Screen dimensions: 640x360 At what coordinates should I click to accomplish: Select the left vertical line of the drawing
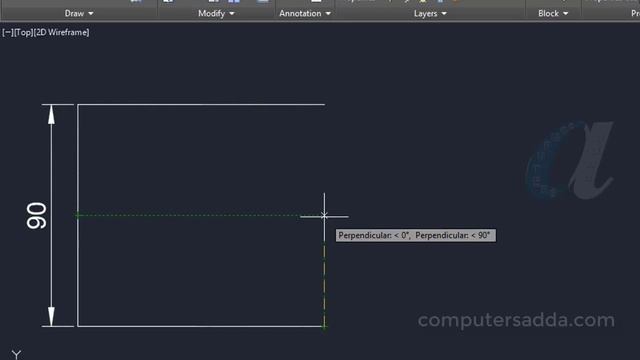(78, 215)
